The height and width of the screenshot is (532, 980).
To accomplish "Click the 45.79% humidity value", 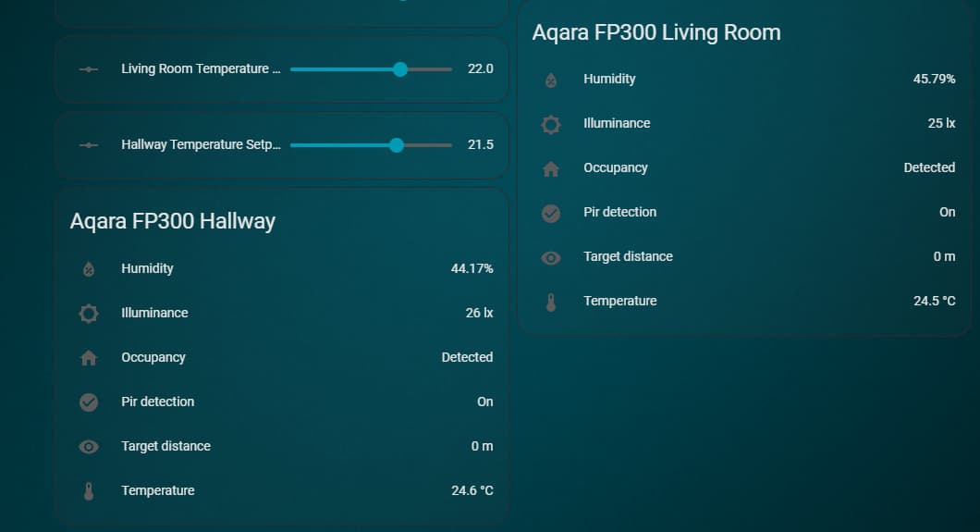I will click(934, 79).
